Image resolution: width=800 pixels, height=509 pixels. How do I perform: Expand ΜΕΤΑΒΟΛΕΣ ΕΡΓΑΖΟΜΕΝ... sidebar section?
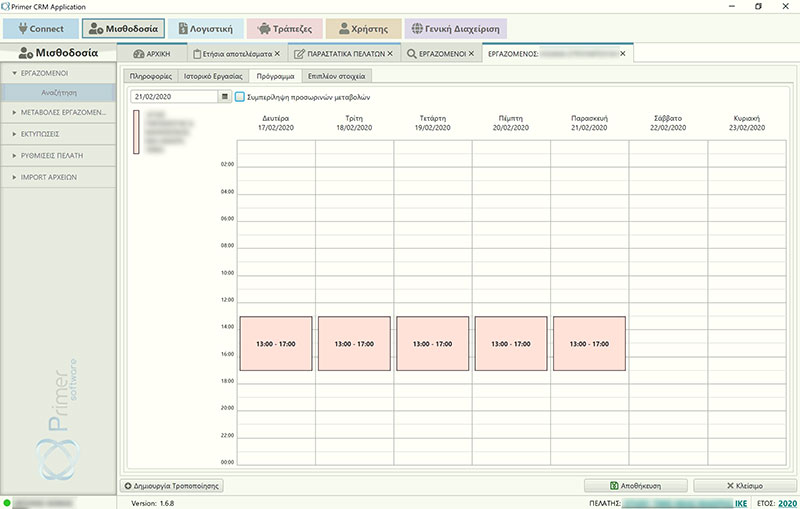(x=59, y=112)
